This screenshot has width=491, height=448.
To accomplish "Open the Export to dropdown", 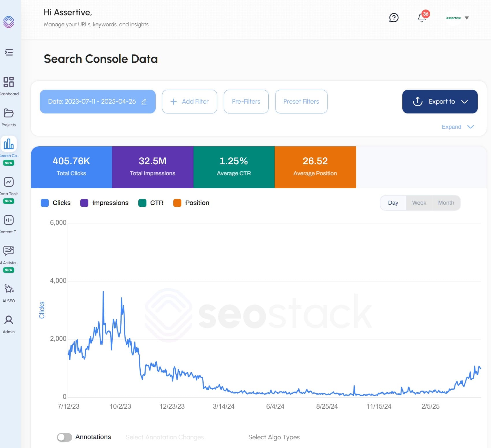I will (x=440, y=101).
